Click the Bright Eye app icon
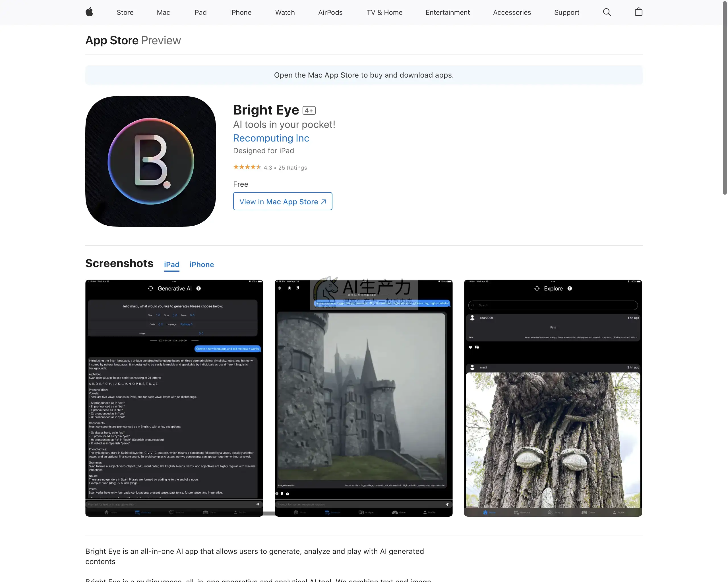The height and width of the screenshot is (582, 728). click(x=151, y=161)
